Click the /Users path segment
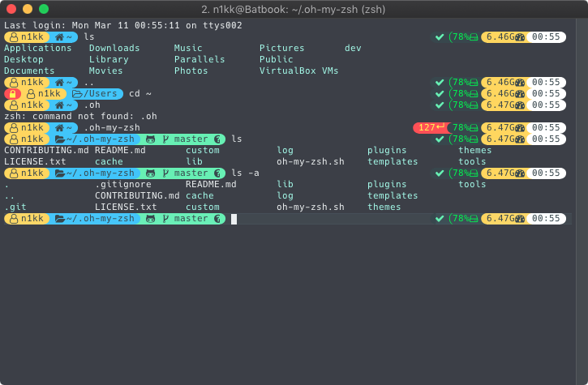The height and width of the screenshot is (385, 588). coord(100,94)
